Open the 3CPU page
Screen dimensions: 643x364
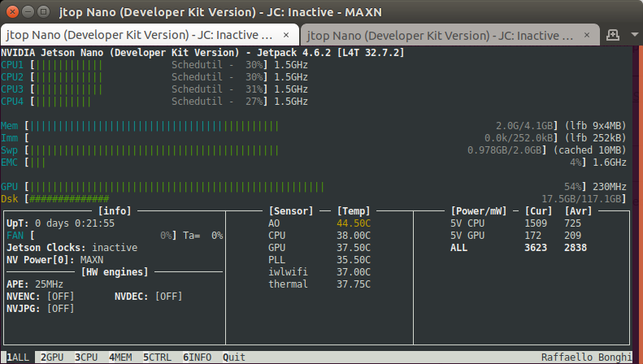[x=86, y=357]
